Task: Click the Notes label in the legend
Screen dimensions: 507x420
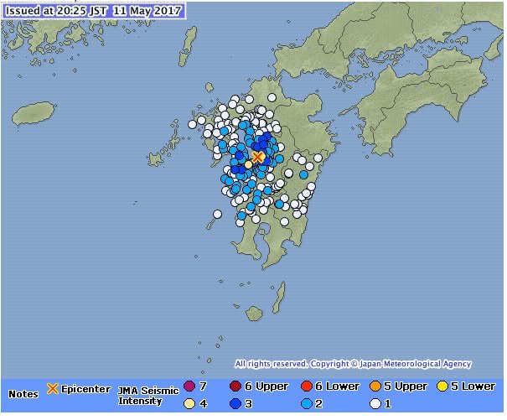Action: (x=23, y=393)
